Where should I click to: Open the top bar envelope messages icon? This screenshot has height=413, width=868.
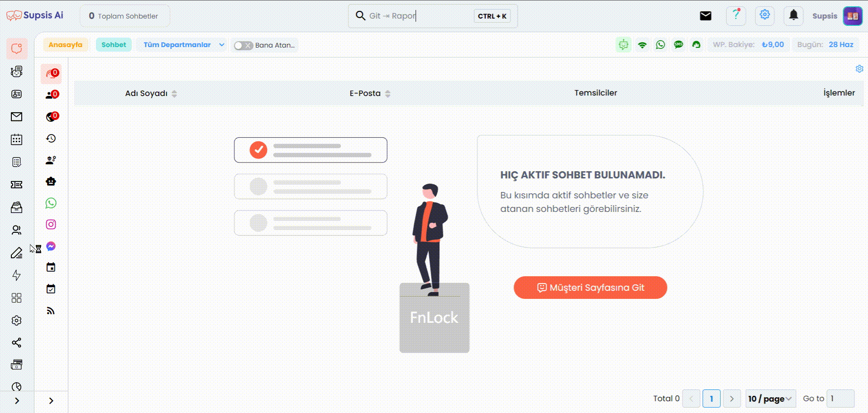click(706, 16)
